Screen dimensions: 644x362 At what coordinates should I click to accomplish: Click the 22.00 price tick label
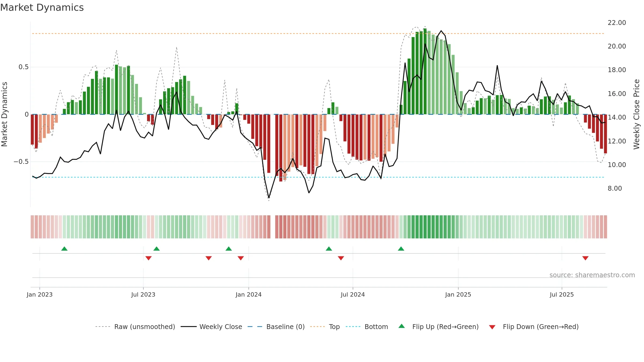pos(617,23)
